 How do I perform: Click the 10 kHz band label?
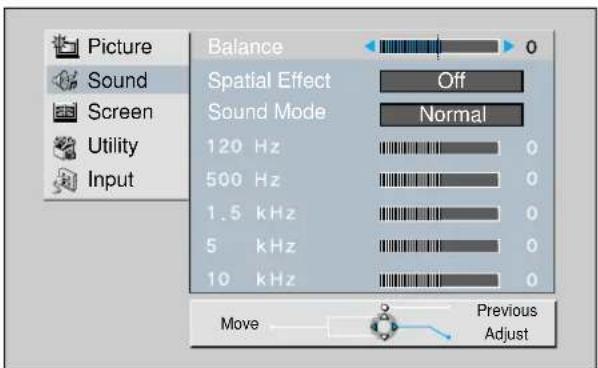251,279
